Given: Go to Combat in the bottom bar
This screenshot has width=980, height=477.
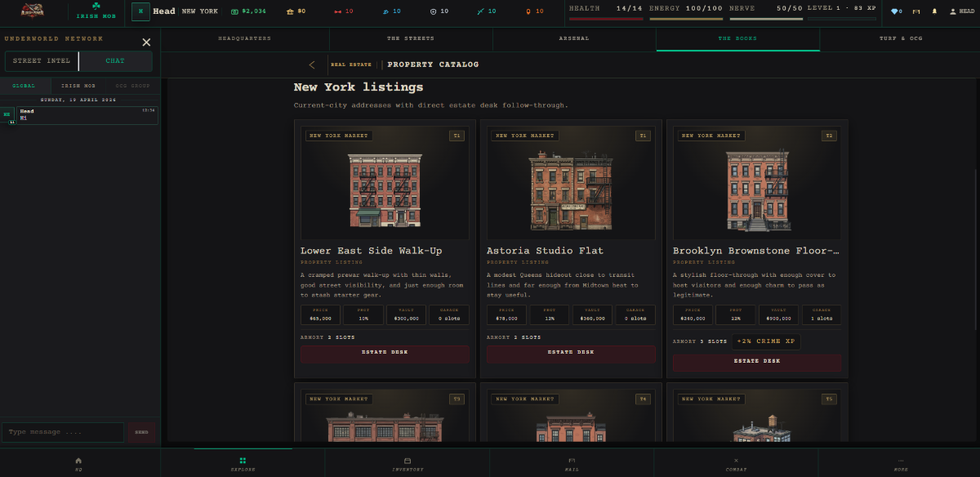Looking at the screenshot, I should click(x=736, y=463).
